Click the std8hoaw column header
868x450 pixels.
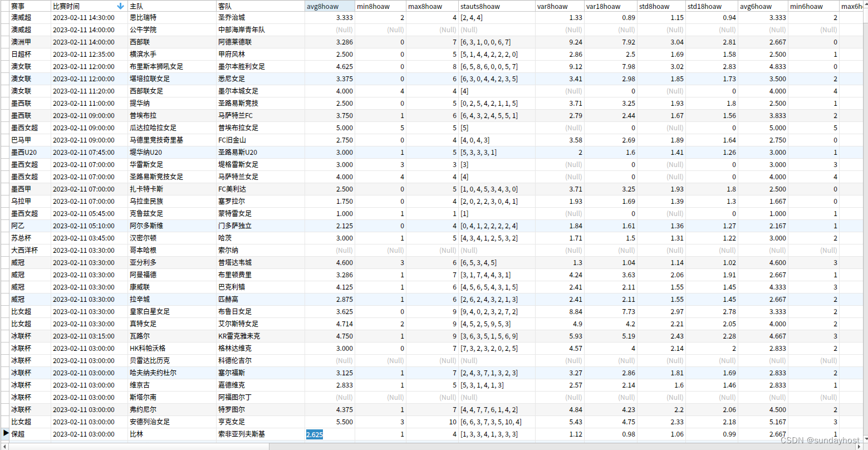click(661, 6)
